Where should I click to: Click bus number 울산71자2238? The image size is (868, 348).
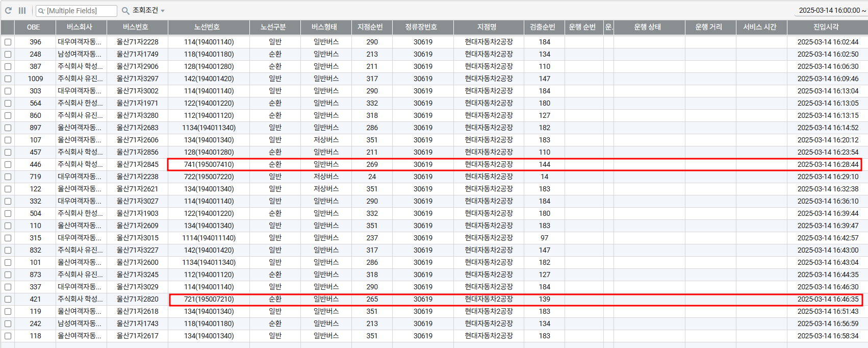pyautogui.click(x=138, y=177)
